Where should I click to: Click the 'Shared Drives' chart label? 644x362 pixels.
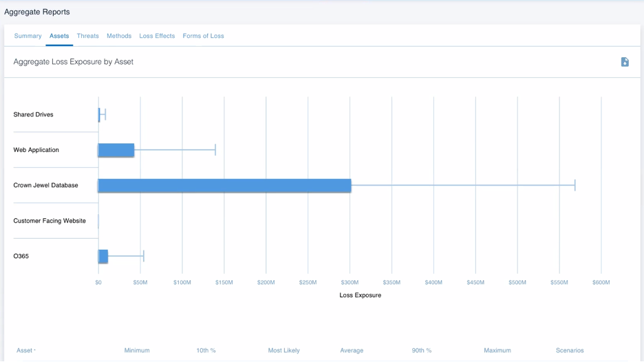pos(33,115)
